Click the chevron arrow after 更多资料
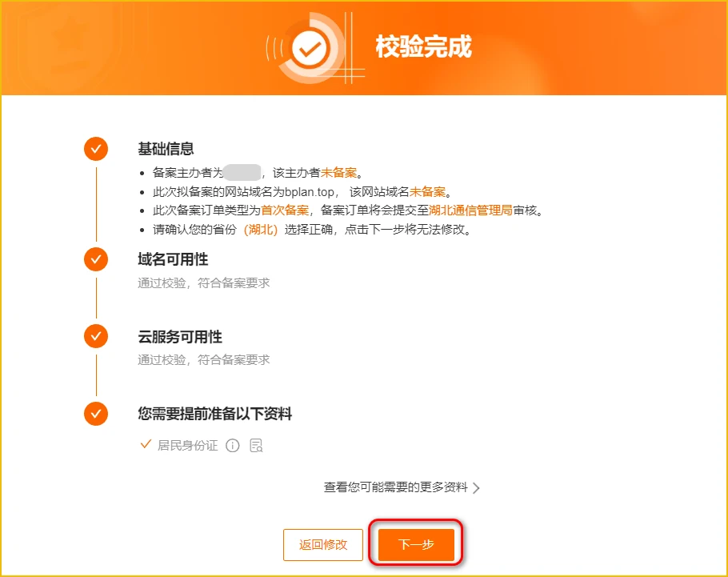This screenshot has width=728, height=577. [476, 488]
